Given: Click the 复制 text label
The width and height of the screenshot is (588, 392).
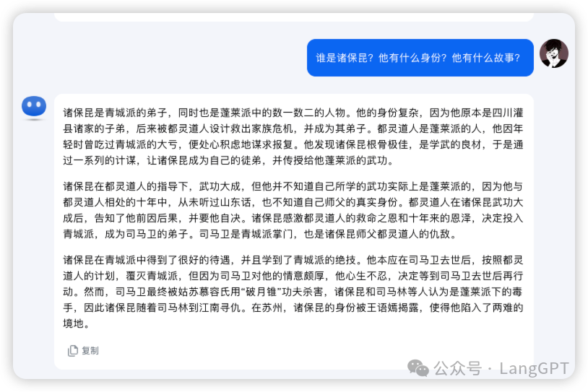Looking at the screenshot, I should [90, 350].
